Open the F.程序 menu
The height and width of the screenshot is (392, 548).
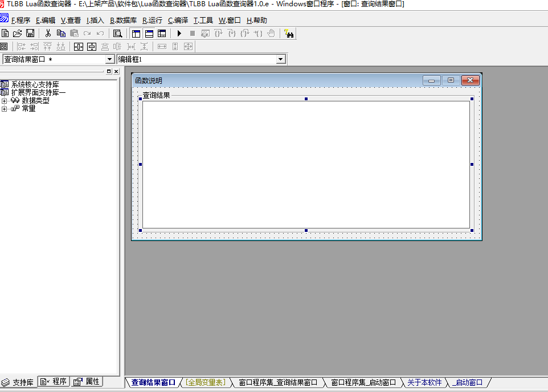21,21
